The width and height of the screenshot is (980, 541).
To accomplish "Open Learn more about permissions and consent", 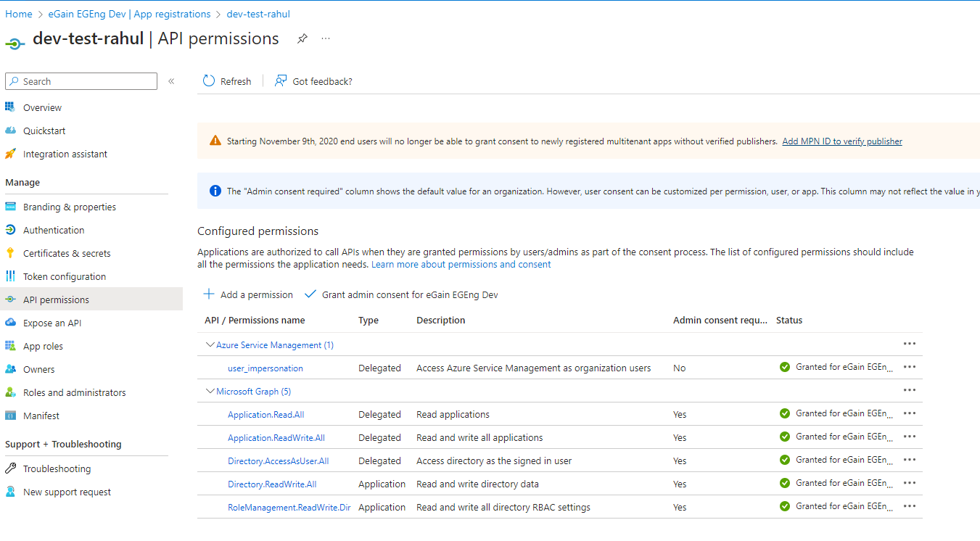I will 461,265.
